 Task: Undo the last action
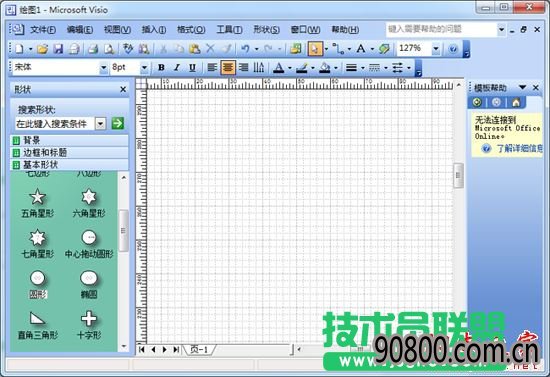coord(246,49)
